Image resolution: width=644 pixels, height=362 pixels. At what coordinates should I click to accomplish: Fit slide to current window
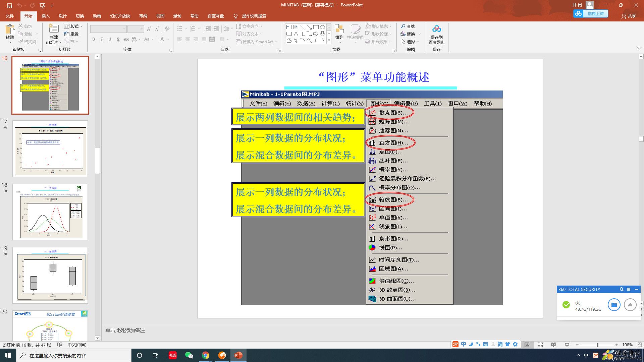pos(640,345)
